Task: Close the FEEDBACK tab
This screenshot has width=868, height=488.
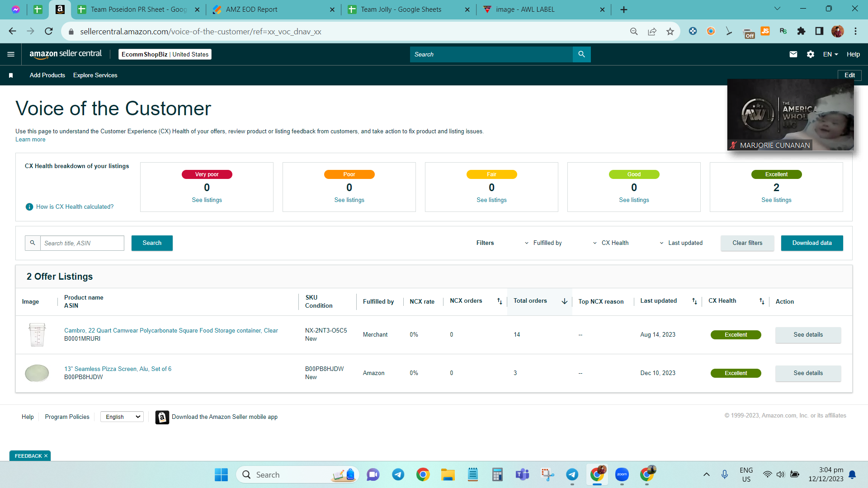Action: click(x=46, y=456)
